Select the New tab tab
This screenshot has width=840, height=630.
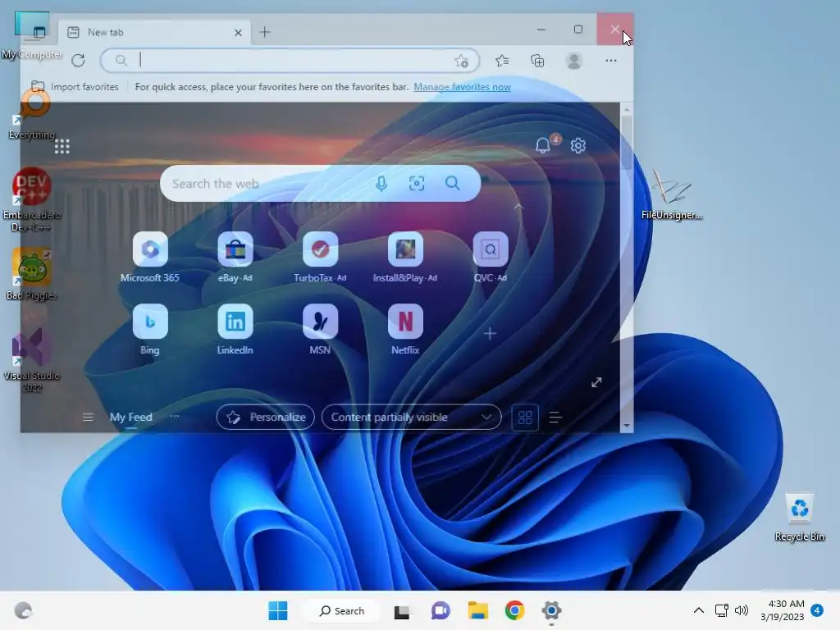pos(155,32)
